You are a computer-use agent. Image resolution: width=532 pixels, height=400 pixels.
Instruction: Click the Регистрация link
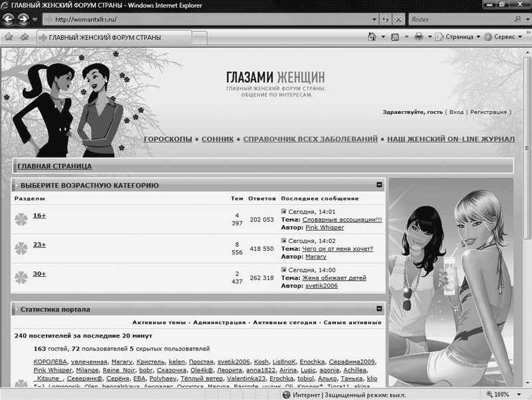coord(488,112)
